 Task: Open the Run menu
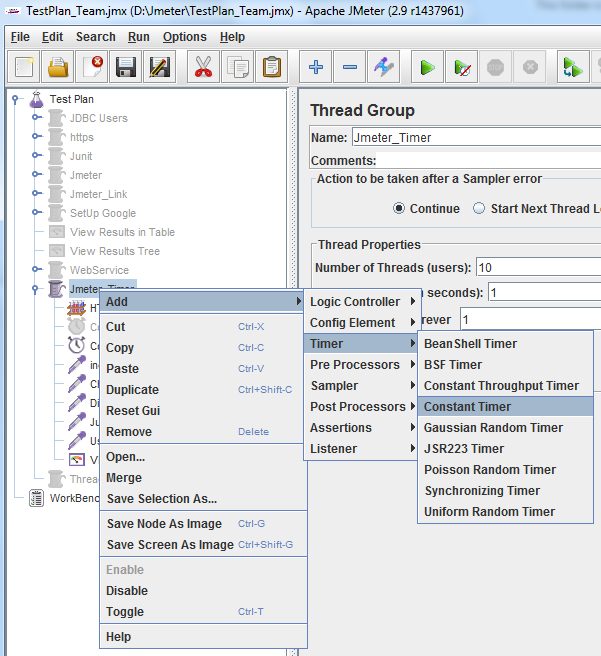138,37
